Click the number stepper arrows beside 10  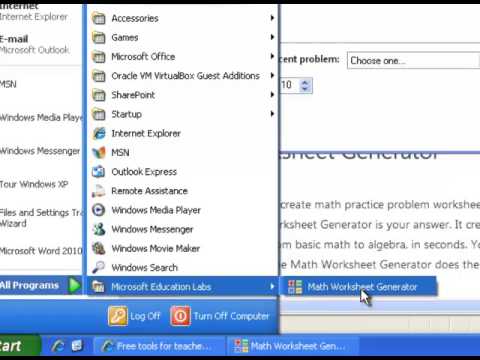click(x=304, y=85)
